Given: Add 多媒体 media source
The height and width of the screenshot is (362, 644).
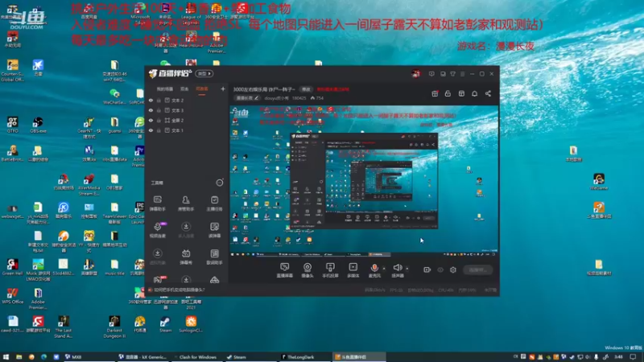Looking at the screenshot, I should click(353, 270).
